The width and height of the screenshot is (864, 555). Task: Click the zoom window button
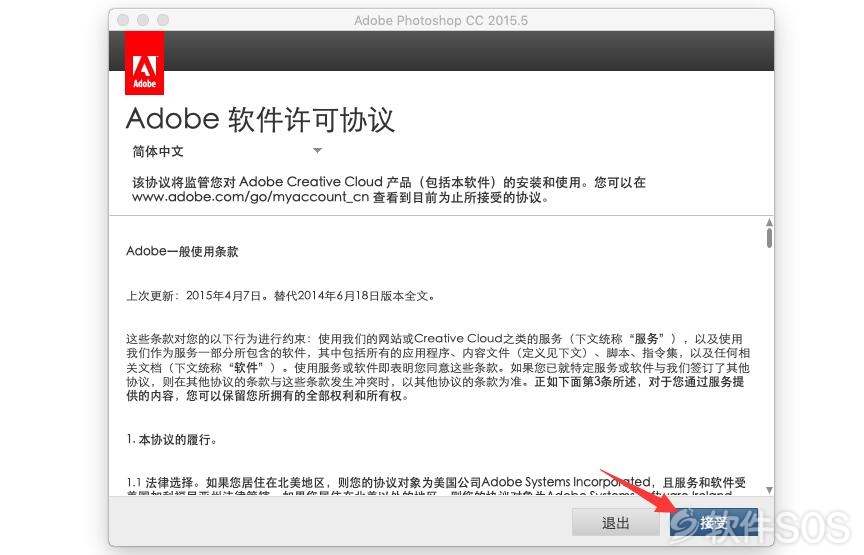tap(163, 20)
